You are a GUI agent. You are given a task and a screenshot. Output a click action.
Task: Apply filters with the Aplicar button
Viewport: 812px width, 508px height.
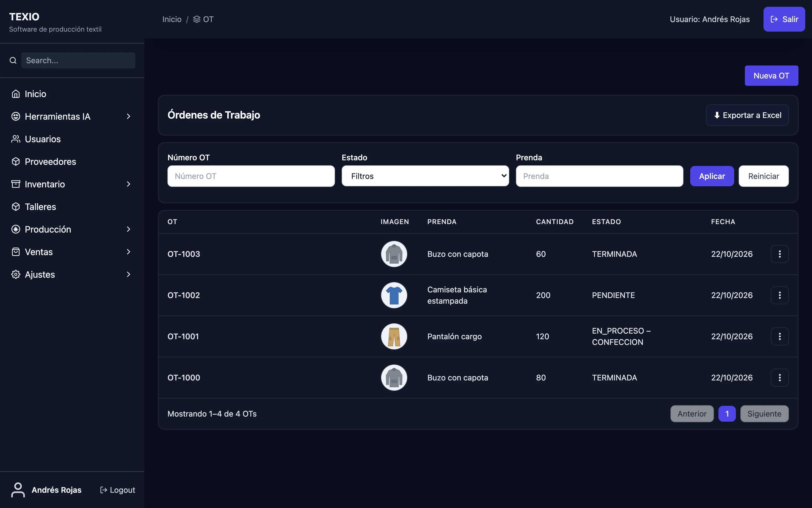point(712,176)
